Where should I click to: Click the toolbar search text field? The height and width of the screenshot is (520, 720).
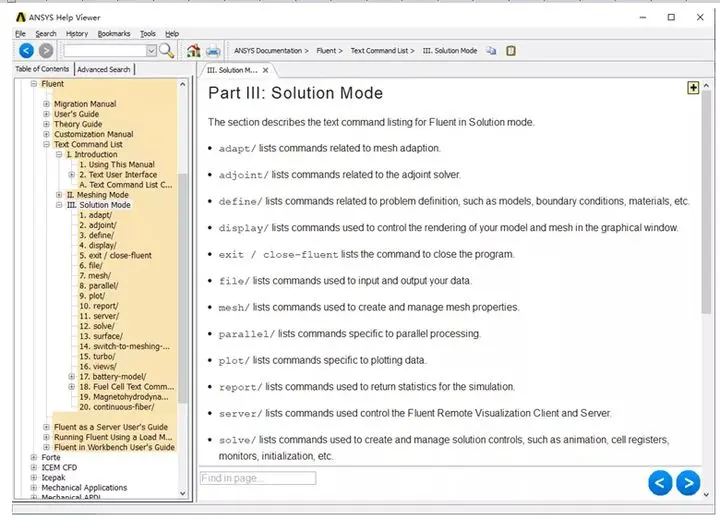105,51
